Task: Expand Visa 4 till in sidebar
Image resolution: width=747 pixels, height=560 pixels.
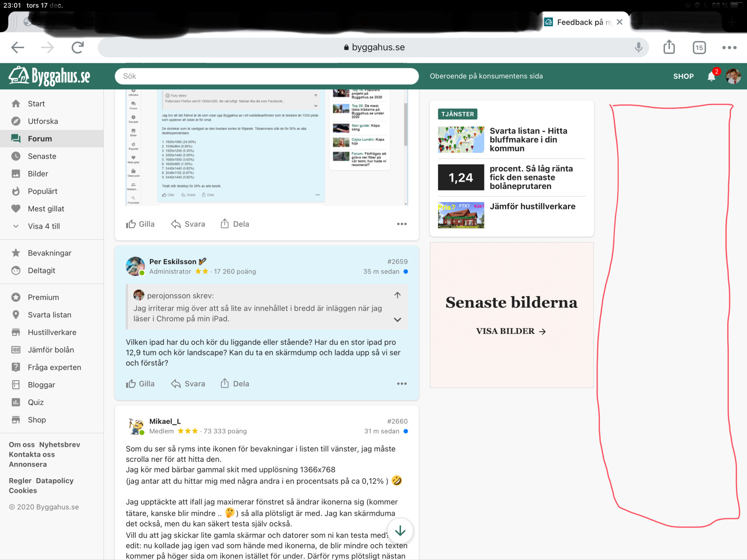Action: 44,226
